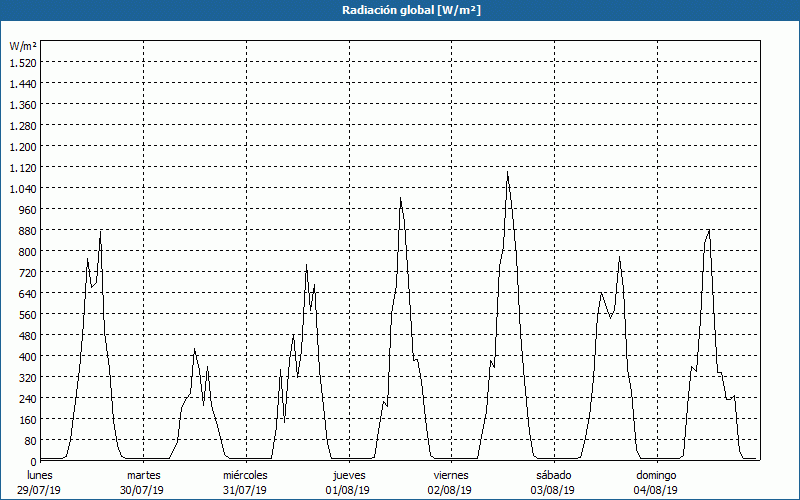The image size is (800, 500).
Task: Select the 800 y-axis value
Action: (x=28, y=252)
